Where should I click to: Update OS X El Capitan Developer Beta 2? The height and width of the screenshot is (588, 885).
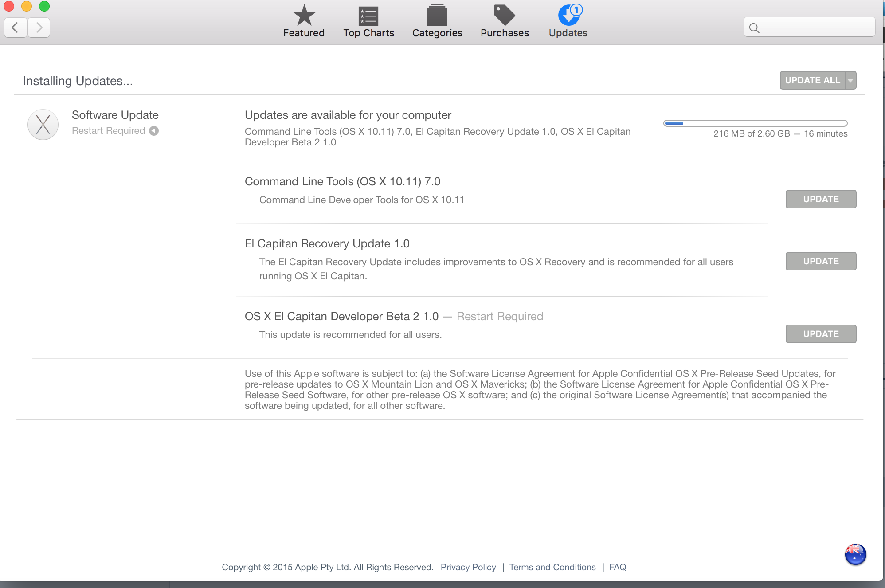(x=821, y=334)
